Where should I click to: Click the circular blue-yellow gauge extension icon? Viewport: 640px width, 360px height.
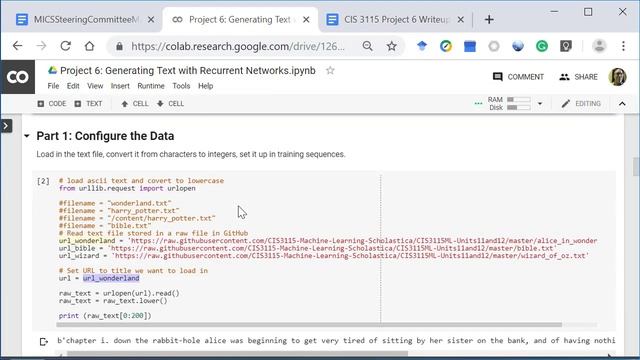(x=446, y=46)
